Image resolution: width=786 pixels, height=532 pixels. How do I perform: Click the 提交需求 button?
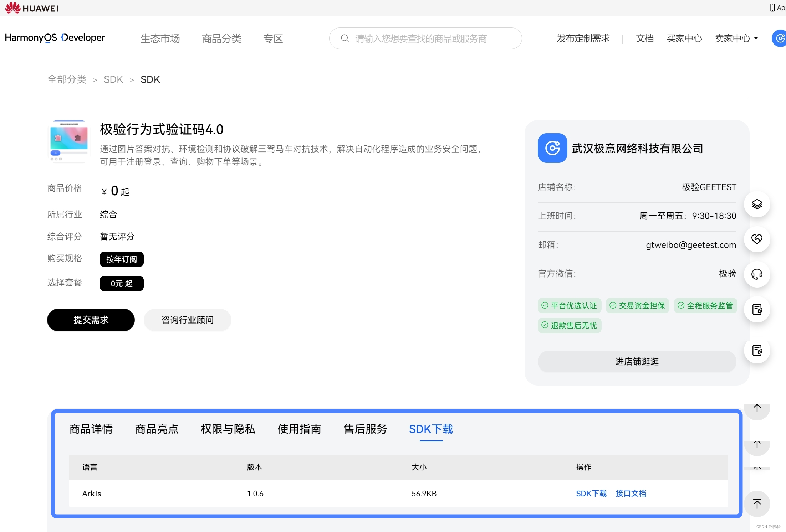point(91,320)
